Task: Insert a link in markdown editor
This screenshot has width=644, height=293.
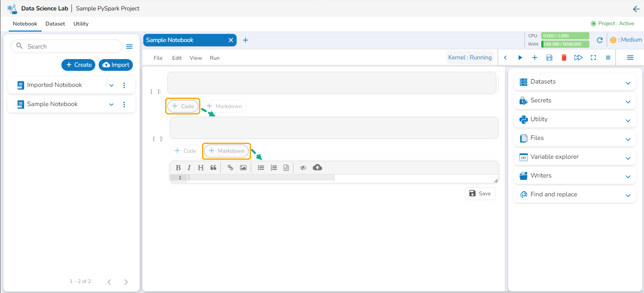Action: pyautogui.click(x=230, y=168)
